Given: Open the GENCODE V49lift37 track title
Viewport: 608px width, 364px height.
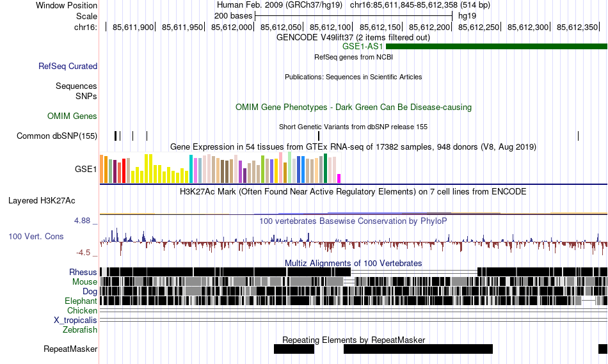Looking at the screenshot, I should 353,38.
